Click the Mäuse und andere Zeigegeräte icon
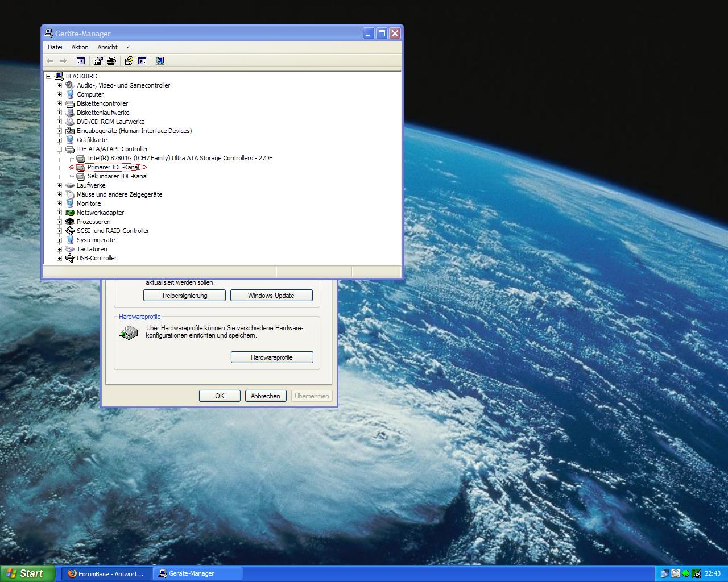Image resolution: width=728 pixels, height=582 pixels. click(70, 194)
